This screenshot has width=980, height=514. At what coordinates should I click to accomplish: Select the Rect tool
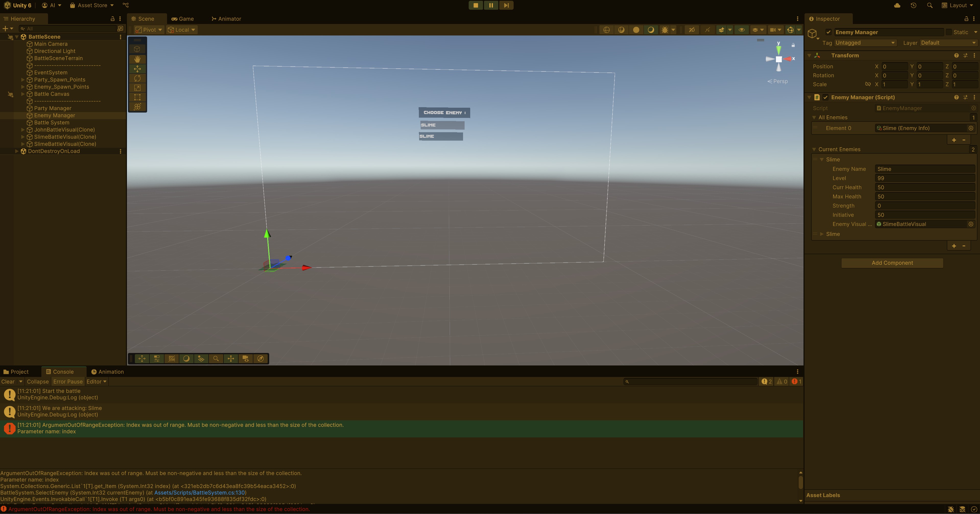(x=137, y=97)
